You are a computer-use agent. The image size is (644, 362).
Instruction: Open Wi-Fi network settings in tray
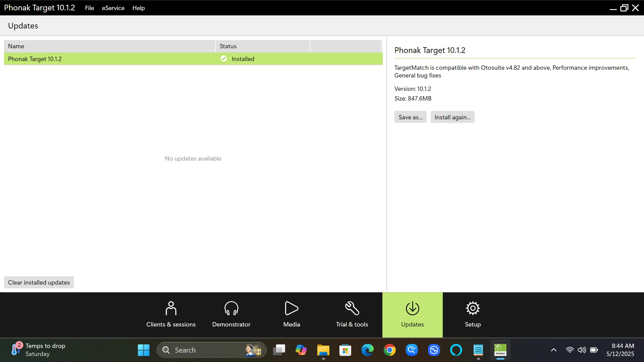pyautogui.click(x=570, y=350)
